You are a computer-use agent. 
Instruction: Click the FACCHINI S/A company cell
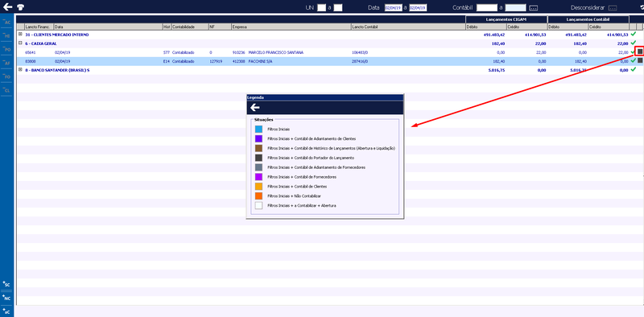point(260,61)
